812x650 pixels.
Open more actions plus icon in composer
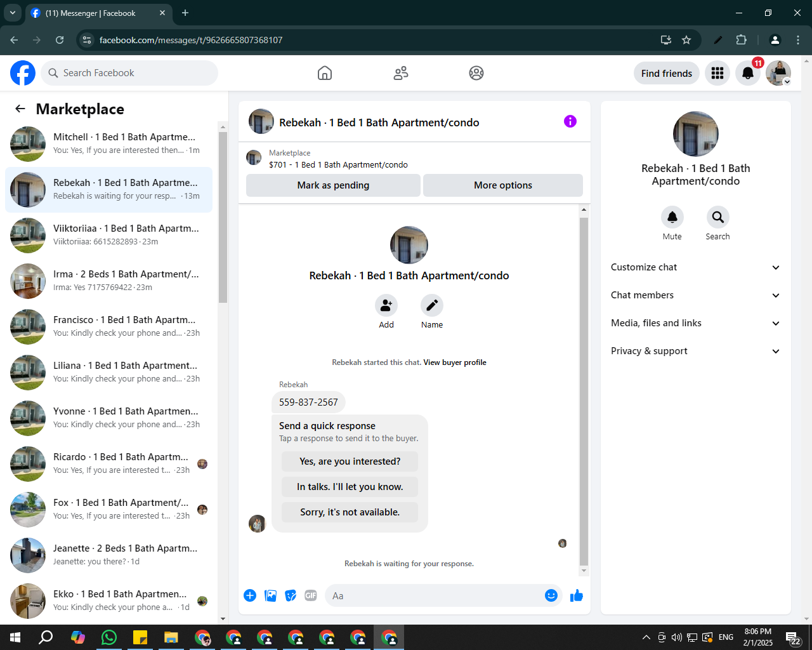point(250,595)
